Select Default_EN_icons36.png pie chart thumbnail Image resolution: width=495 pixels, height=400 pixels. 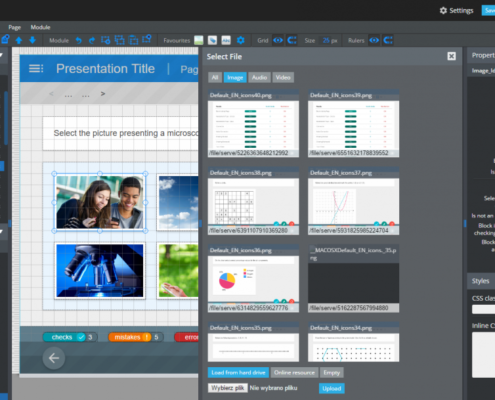(253, 279)
